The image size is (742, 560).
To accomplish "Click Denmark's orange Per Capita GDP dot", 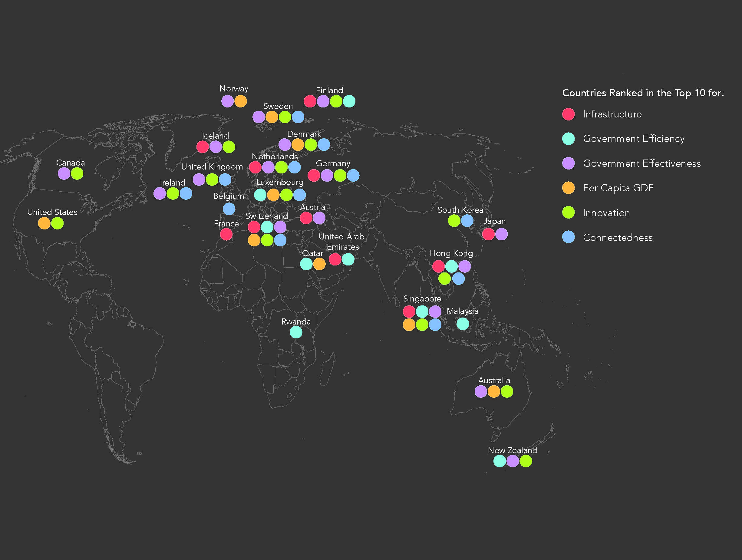I will [298, 145].
